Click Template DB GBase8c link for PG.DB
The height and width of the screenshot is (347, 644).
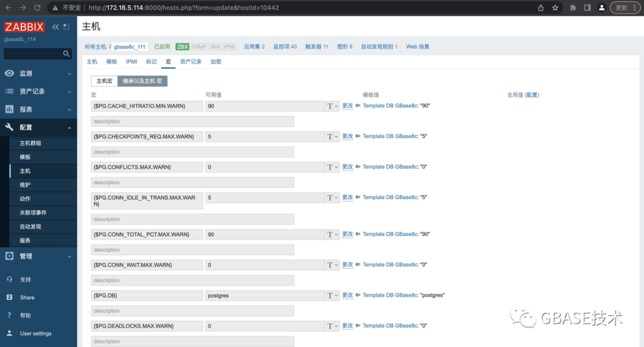390,295
